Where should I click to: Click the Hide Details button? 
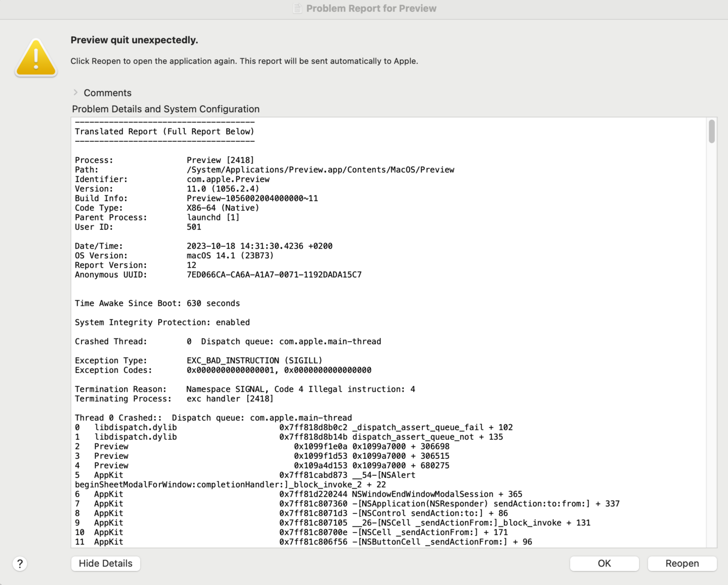point(106,563)
